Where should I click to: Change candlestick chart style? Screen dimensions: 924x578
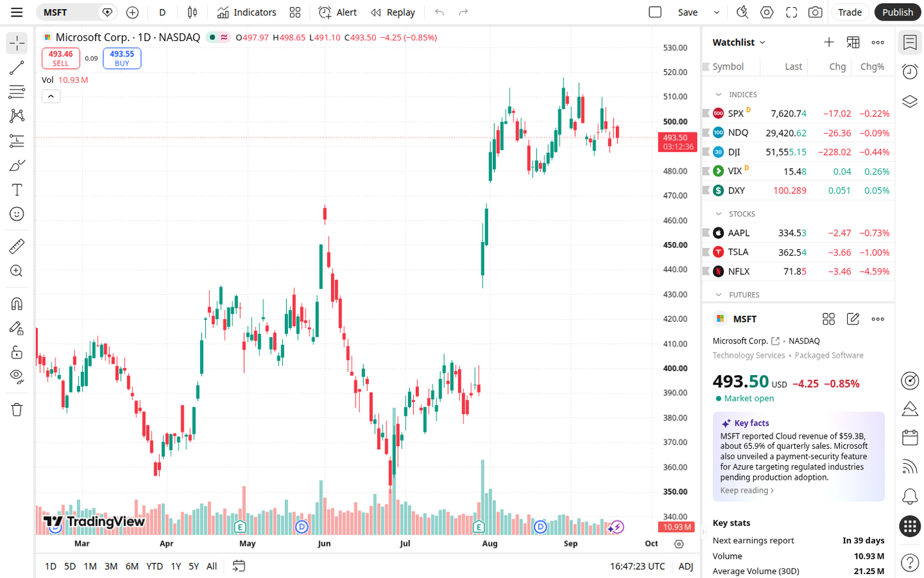click(x=192, y=12)
